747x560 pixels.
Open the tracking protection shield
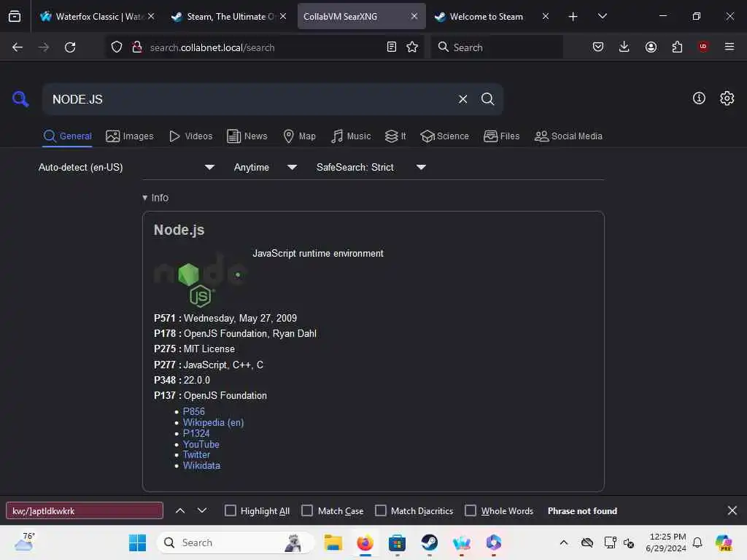coord(117,47)
